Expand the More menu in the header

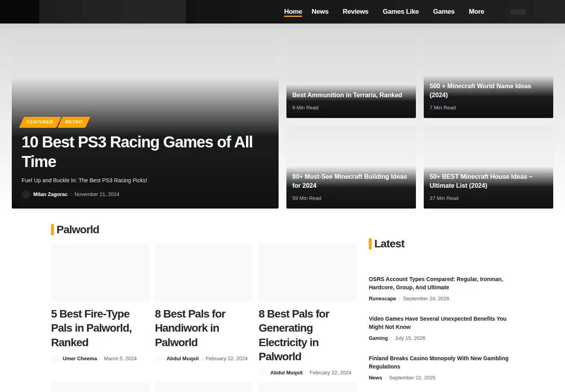[476, 12]
